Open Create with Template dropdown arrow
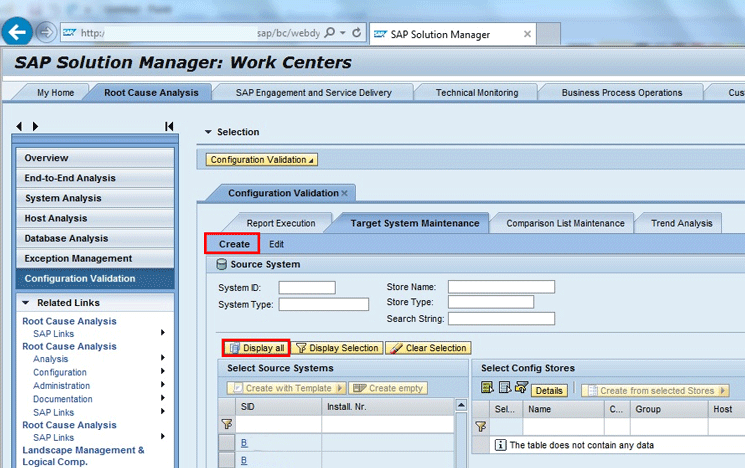The image size is (745, 468). coord(340,388)
